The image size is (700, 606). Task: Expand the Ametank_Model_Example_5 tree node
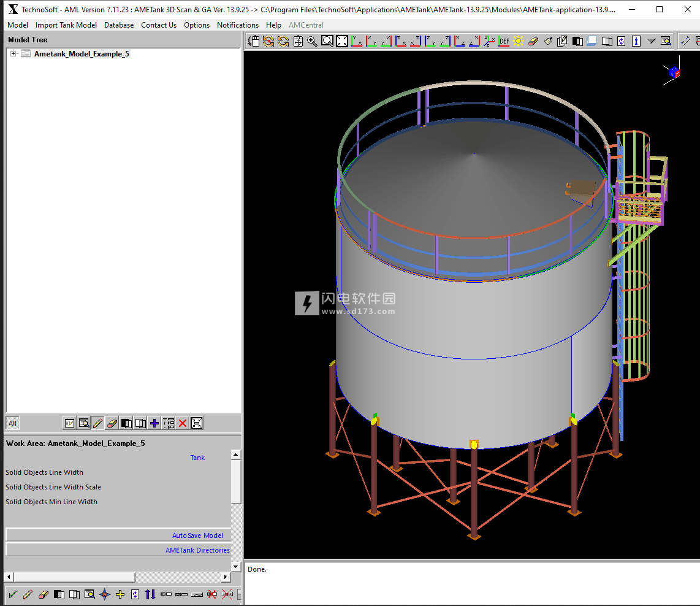coord(13,54)
